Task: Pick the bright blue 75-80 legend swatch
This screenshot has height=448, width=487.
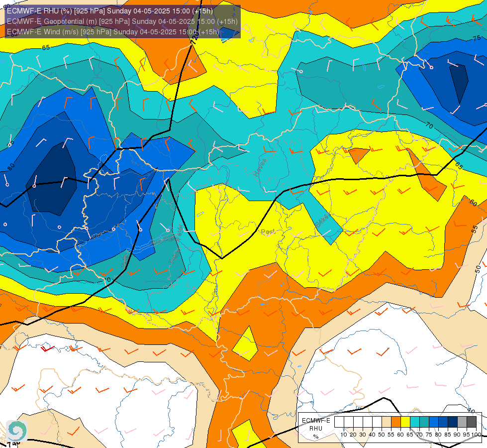Action: coord(434,422)
